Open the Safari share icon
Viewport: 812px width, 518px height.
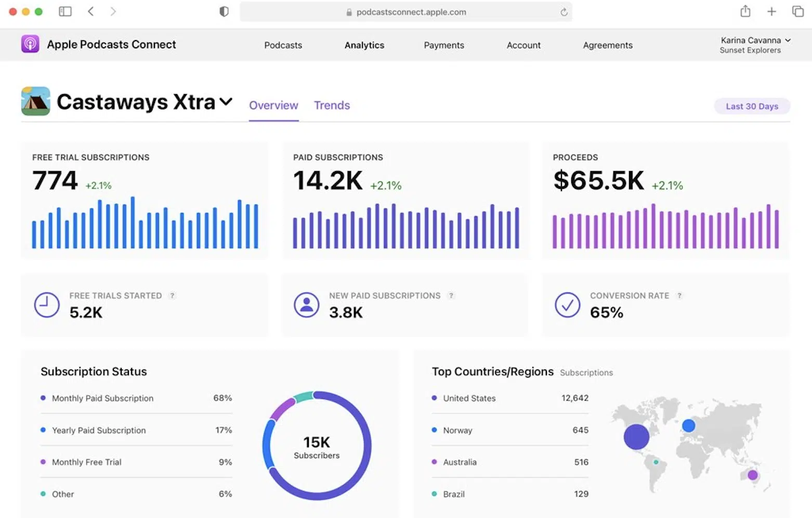coord(745,11)
